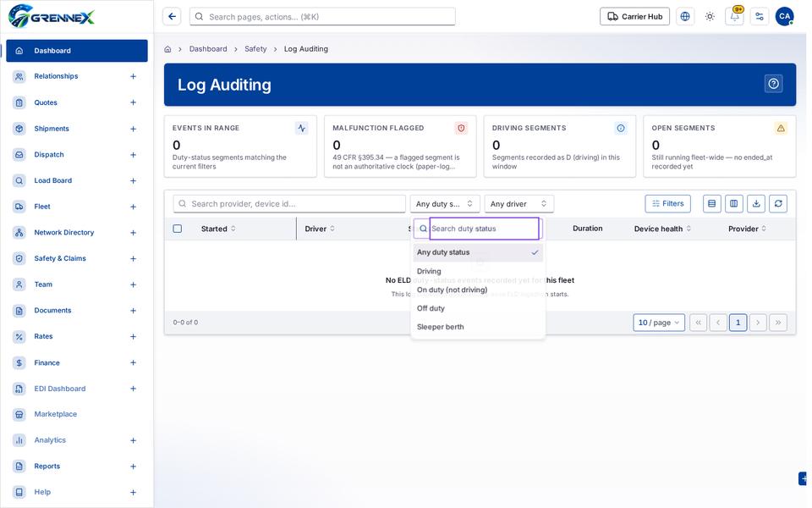Image resolution: width=812 pixels, height=508 pixels.
Task: Open the notifications bell icon
Action: tap(734, 17)
